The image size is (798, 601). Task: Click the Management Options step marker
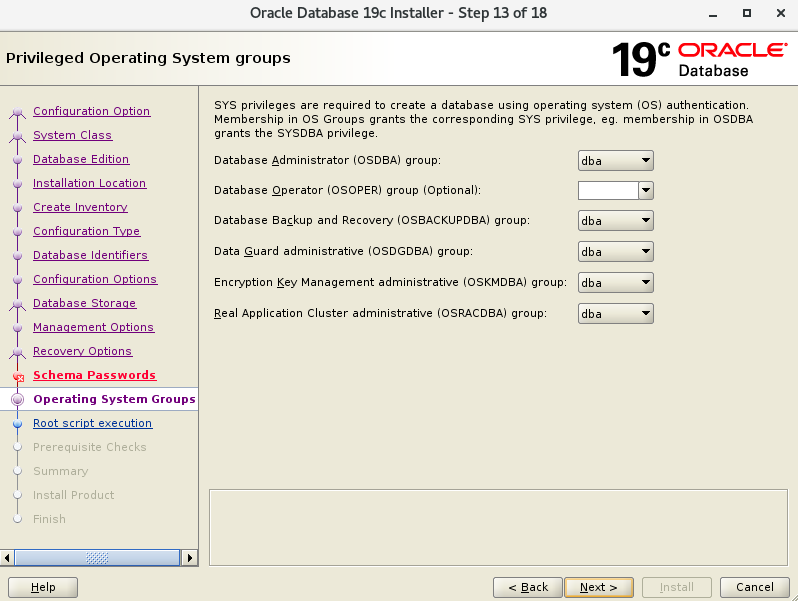coord(18,327)
